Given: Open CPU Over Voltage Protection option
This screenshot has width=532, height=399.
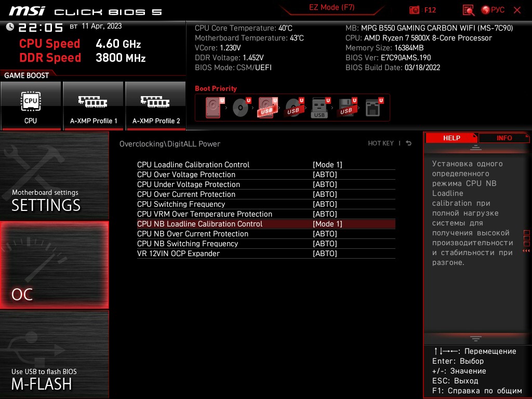Looking at the screenshot, I should coord(266,175).
